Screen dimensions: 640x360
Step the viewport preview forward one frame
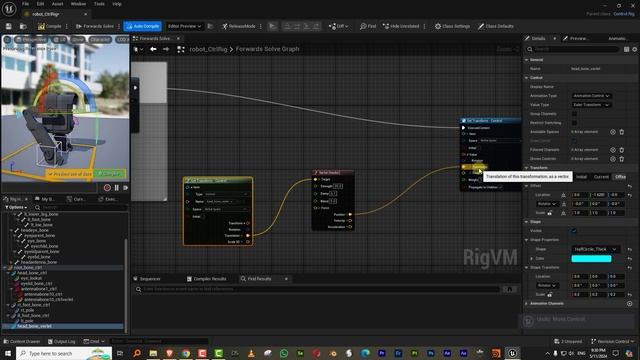125,188
